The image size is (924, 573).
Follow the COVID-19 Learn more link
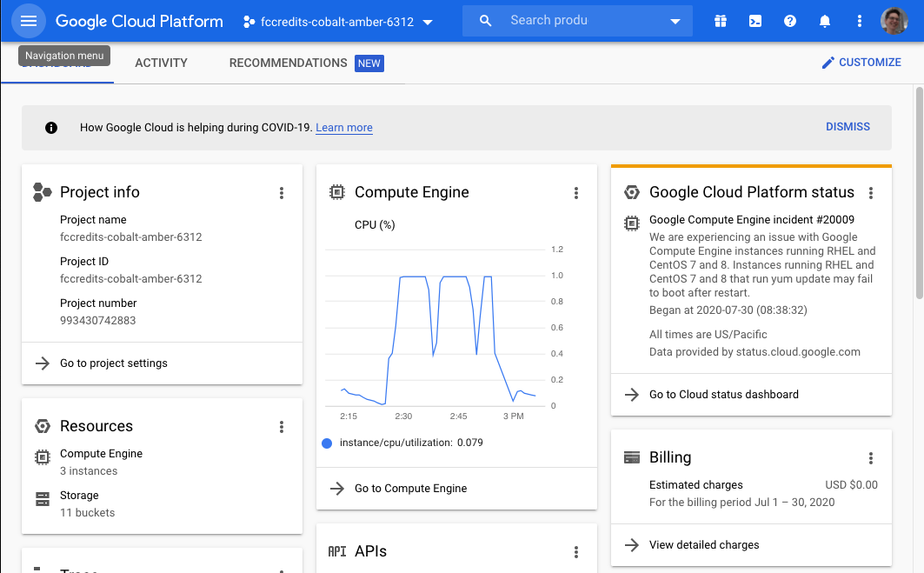coord(344,128)
